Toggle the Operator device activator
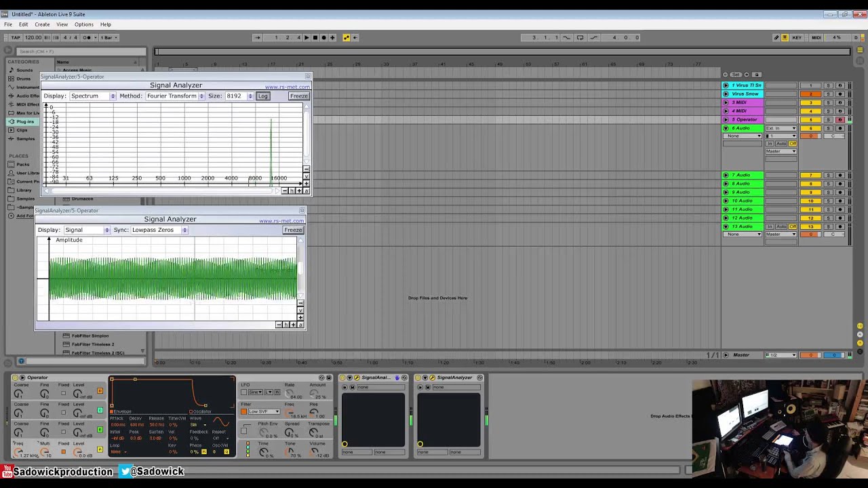Viewport: 868px width, 488px height. pos(15,378)
